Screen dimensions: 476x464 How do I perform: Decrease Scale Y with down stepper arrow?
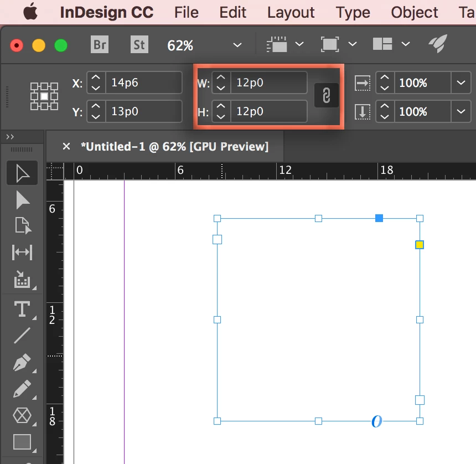click(x=385, y=117)
